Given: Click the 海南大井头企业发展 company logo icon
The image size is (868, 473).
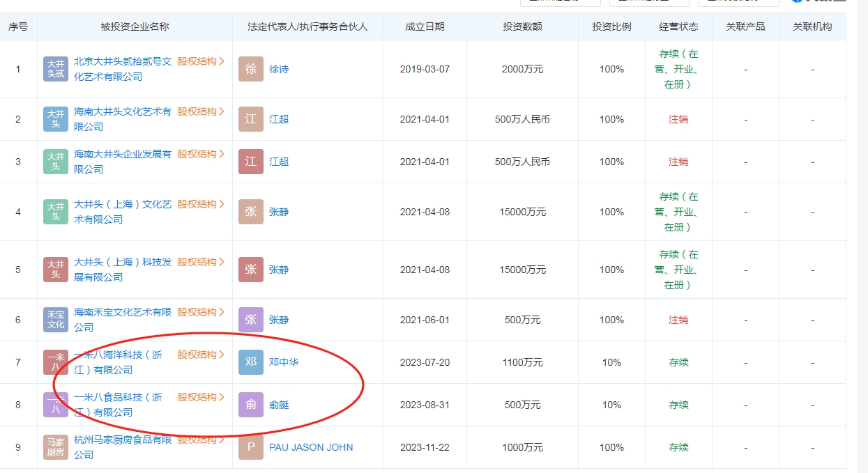Looking at the screenshot, I should (56, 162).
